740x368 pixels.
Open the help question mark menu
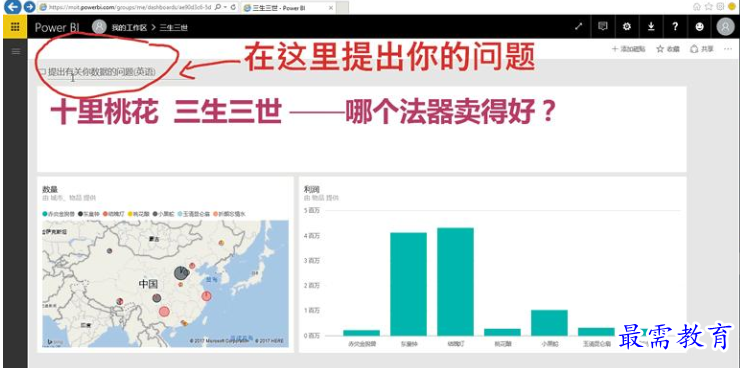(675, 27)
